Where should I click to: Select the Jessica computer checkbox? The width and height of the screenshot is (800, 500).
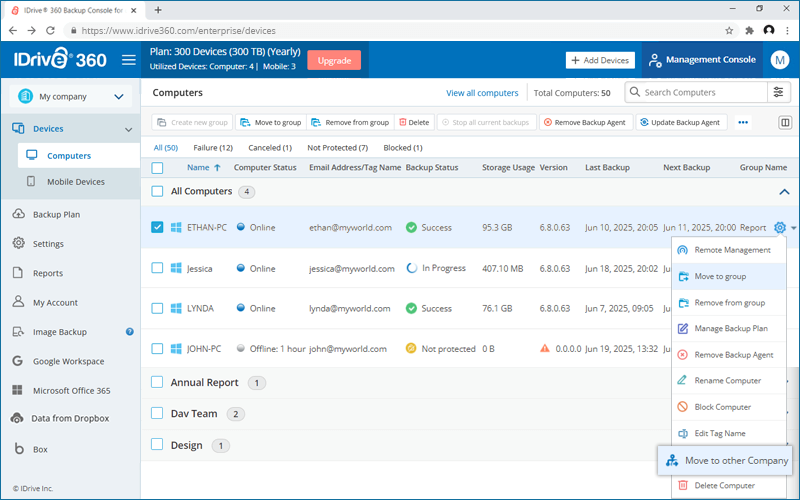pyautogui.click(x=157, y=268)
